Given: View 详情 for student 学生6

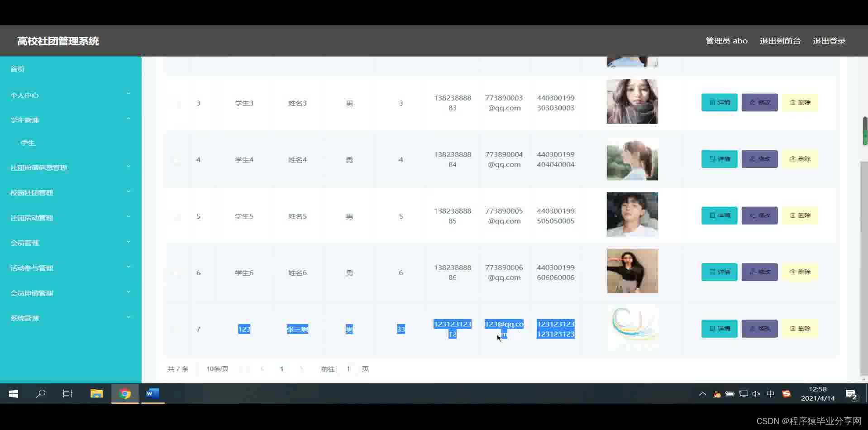Looking at the screenshot, I should coord(719,272).
